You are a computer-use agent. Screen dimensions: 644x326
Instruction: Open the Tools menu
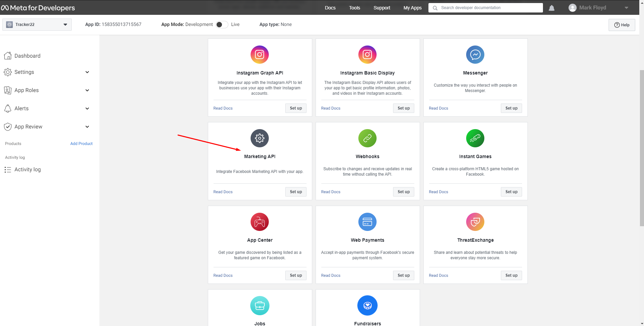click(354, 8)
